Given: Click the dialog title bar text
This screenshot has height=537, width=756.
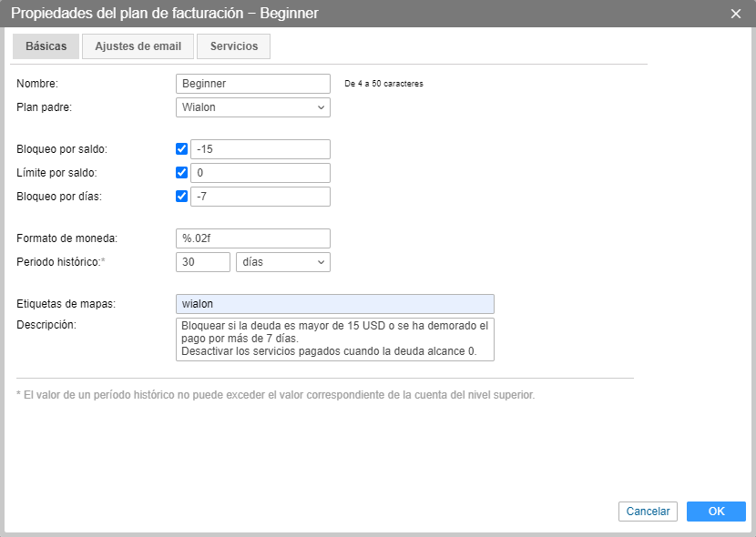Looking at the screenshot, I should [164, 14].
